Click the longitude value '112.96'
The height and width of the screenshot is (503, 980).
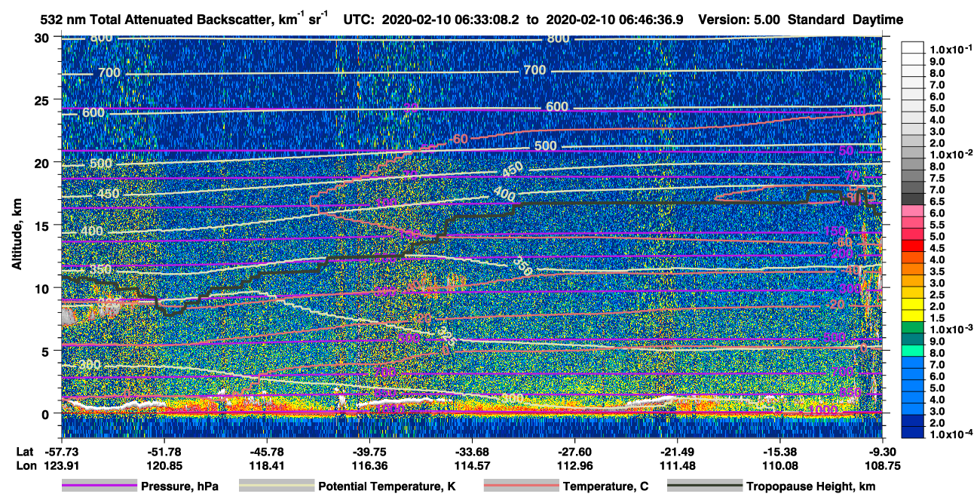[x=574, y=465]
